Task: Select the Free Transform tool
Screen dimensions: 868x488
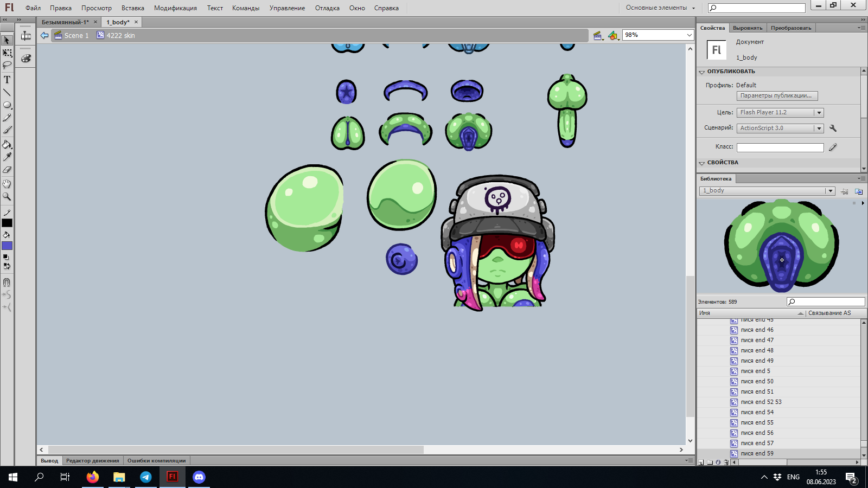Action: click(x=7, y=53)
